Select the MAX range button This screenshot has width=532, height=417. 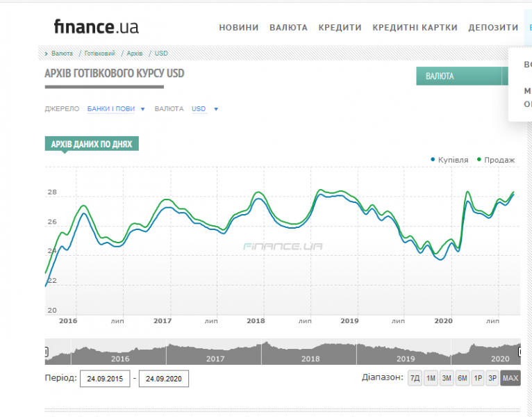click(510, 378)
